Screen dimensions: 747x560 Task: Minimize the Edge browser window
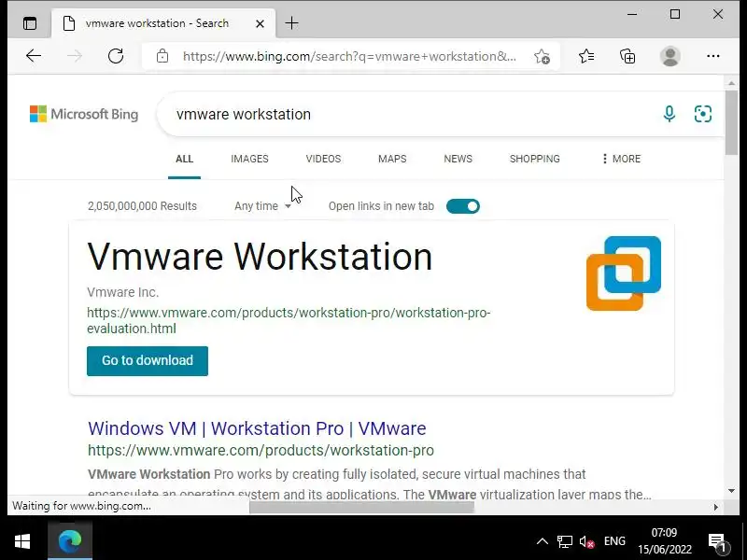tap(632, 14)
